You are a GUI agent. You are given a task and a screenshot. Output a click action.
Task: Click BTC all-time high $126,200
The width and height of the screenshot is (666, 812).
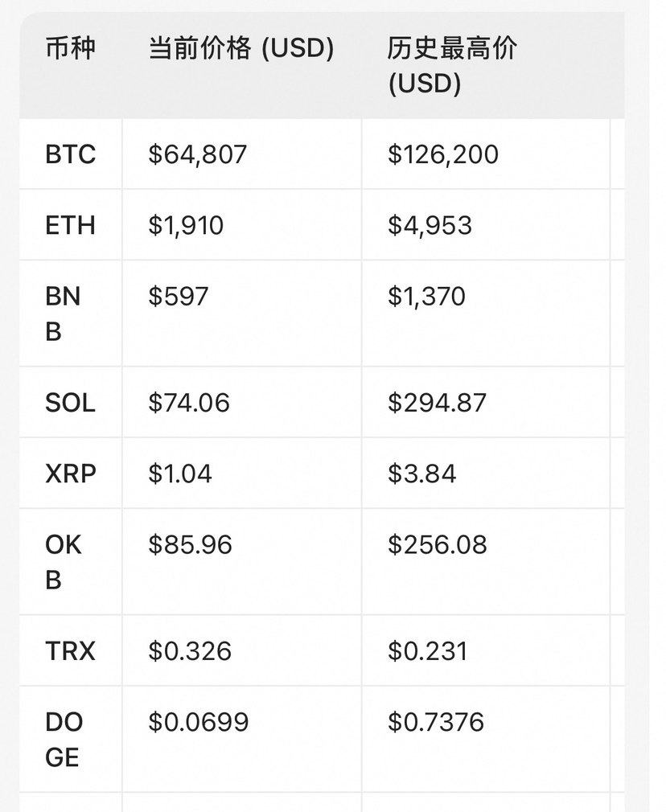(x=443, y=154)
